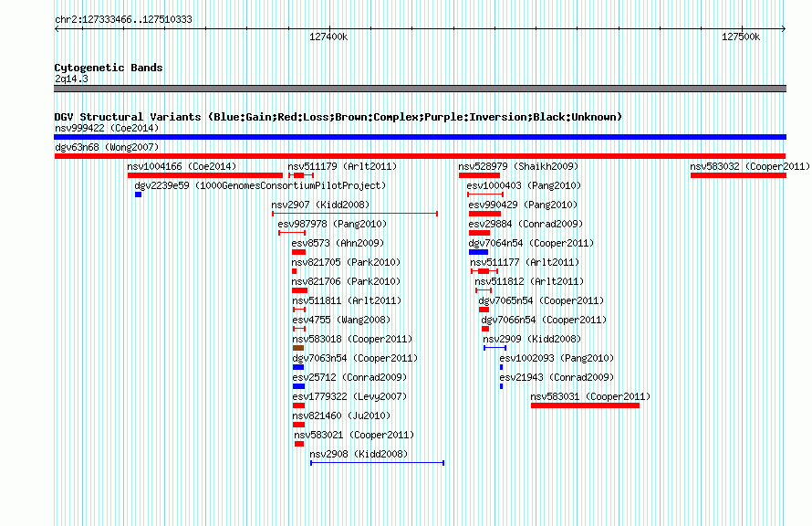Viewport: 812px width, 526px height.
Task: Open nsv583018 (Cooper2011) variant label
Action: pos(352,339)
